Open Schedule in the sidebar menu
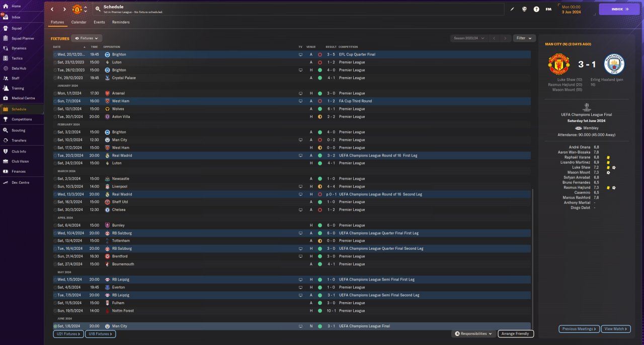Viewport: 644px width, 345px height. pos(22,109)
